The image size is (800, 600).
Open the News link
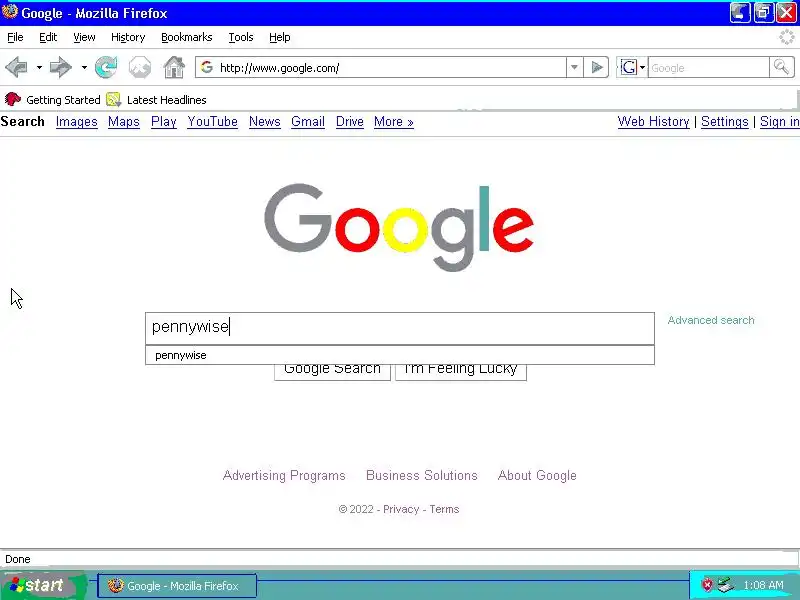click(265, 121)
